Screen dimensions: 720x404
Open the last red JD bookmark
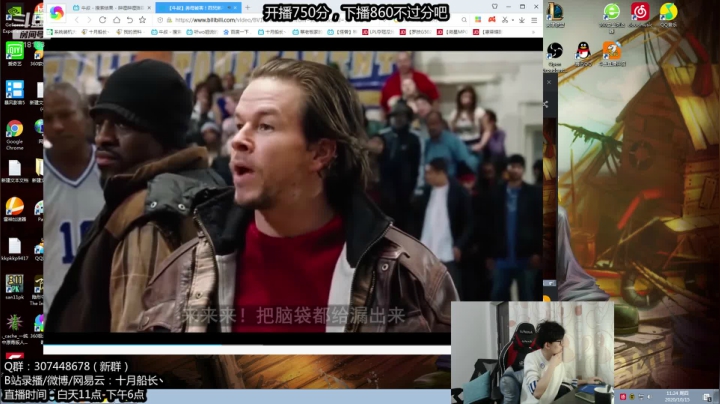tap(488, 32)
